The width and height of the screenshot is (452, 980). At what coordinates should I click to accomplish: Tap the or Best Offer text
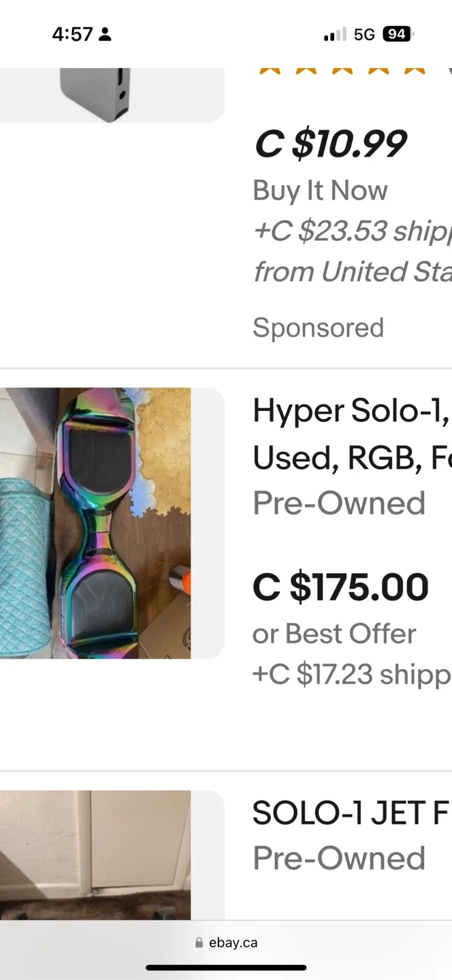[x=334, y=634]
